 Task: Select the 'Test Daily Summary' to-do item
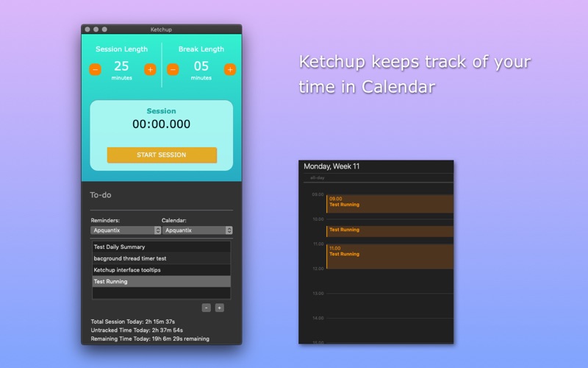[161, 247]
